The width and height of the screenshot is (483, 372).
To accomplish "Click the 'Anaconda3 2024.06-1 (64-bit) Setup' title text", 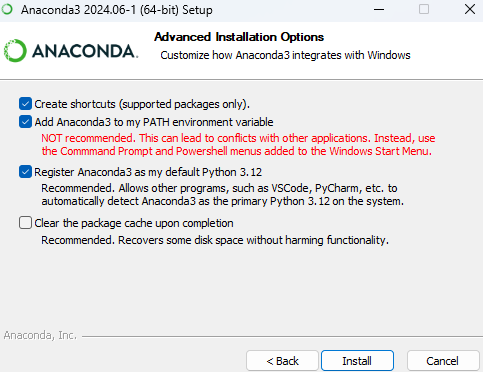I will pyautogui.click(x=117, y=10).
